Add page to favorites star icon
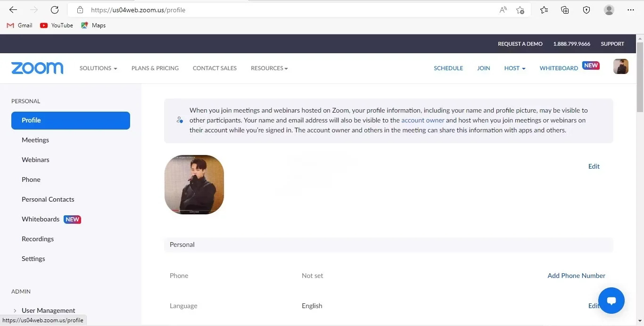The width and height of the screenshot is (644, 326). point(520,10)
